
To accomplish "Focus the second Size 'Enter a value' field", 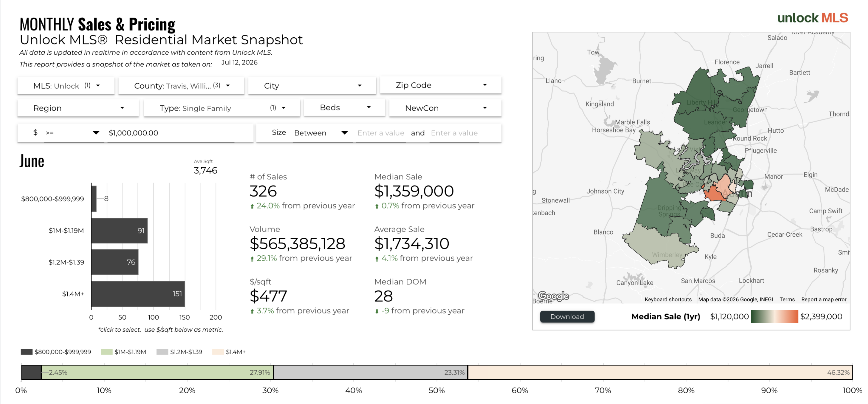I will click(x=454, y=133).
